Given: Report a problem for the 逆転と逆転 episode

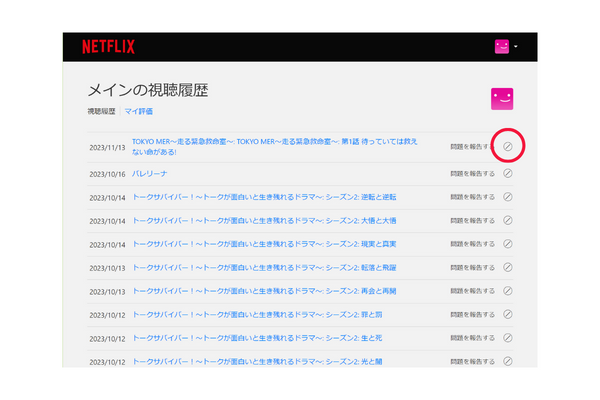Looking at the screenshot, I should click(472, 197).
